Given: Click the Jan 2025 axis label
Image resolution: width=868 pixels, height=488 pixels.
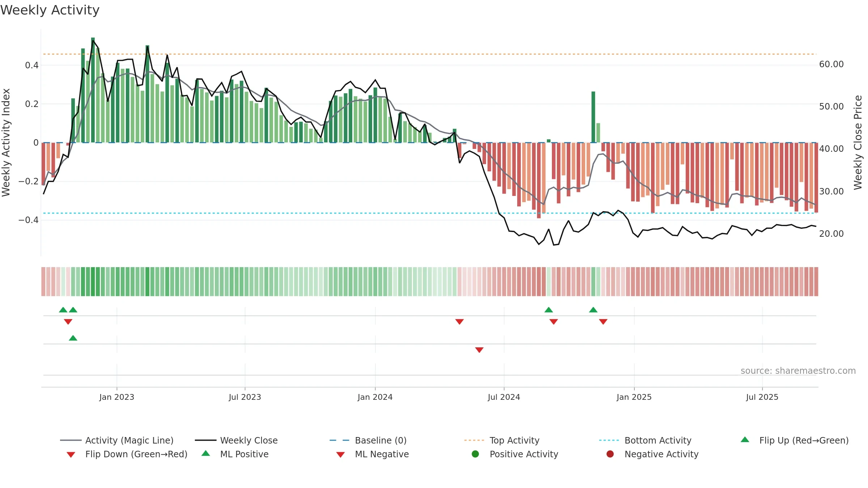Looking at the screenshot, I should pyautogui.click(x=634, y=397).
